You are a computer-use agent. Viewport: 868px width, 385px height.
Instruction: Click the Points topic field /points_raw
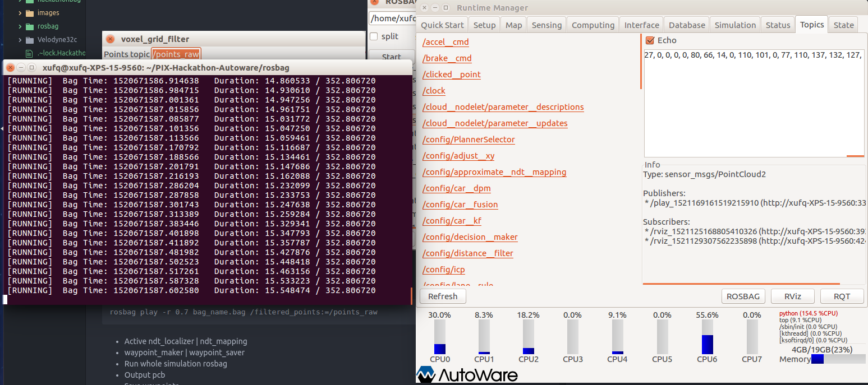pyautogui.click(x=176, y=54)
